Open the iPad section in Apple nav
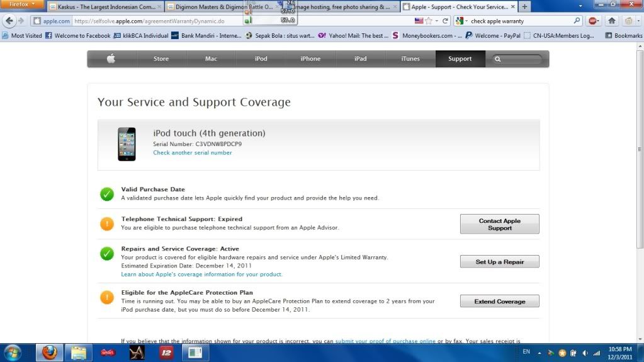 [x=360, y=59]
